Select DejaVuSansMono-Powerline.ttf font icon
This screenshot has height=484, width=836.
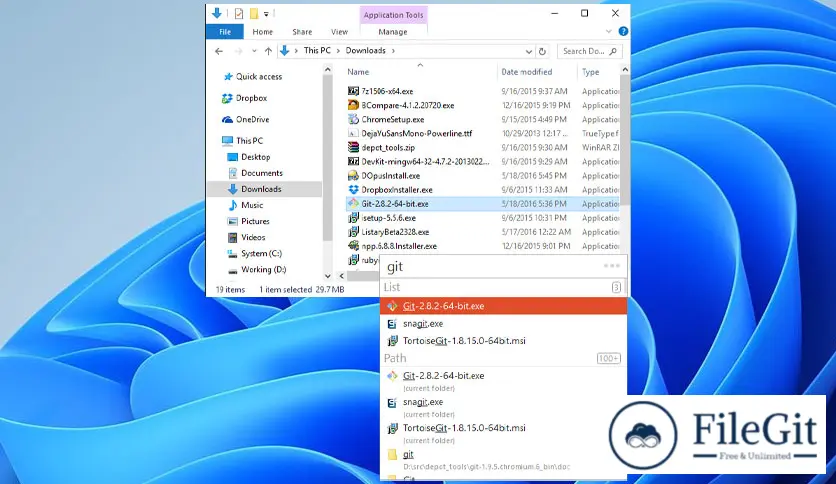353,133
